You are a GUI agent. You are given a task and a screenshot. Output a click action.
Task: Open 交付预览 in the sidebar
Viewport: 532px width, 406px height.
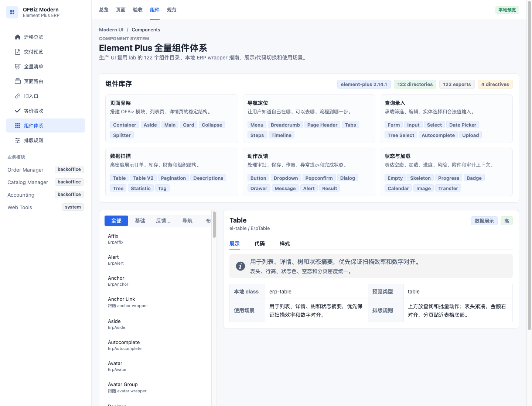46,52
